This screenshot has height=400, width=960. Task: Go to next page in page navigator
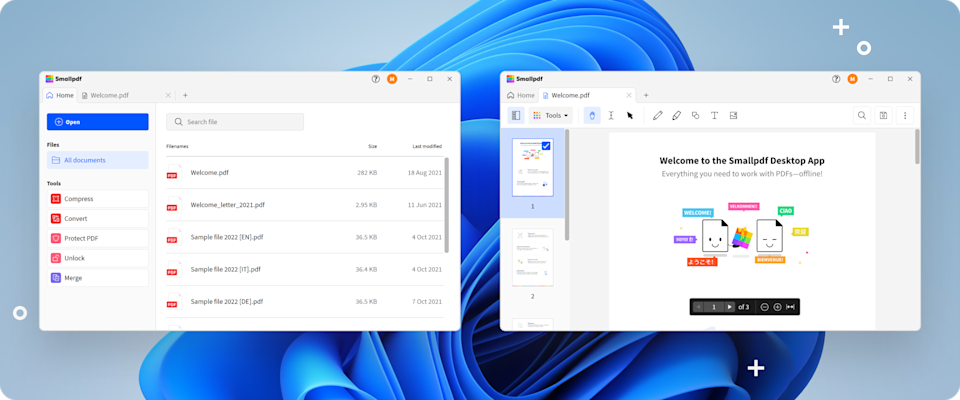729,307
